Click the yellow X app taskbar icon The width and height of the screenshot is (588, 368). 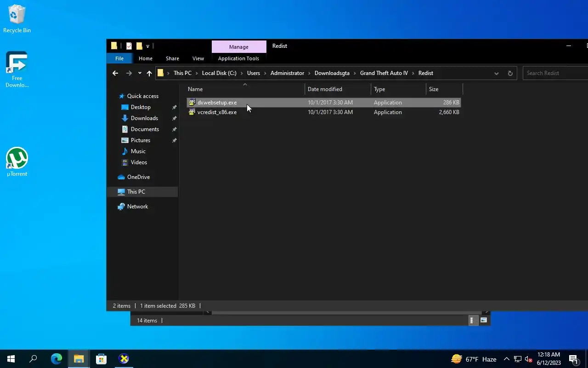pos(124,359)
